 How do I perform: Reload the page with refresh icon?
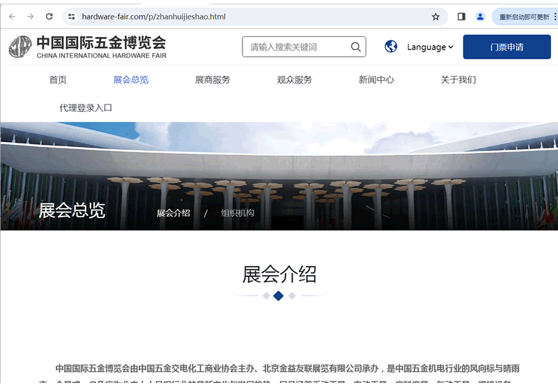point(49,17)
